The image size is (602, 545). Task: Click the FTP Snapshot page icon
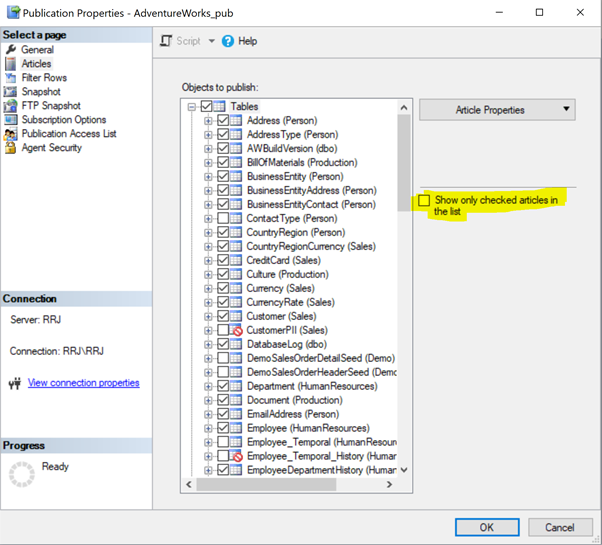pyautogui.click(x=10, y=106)
